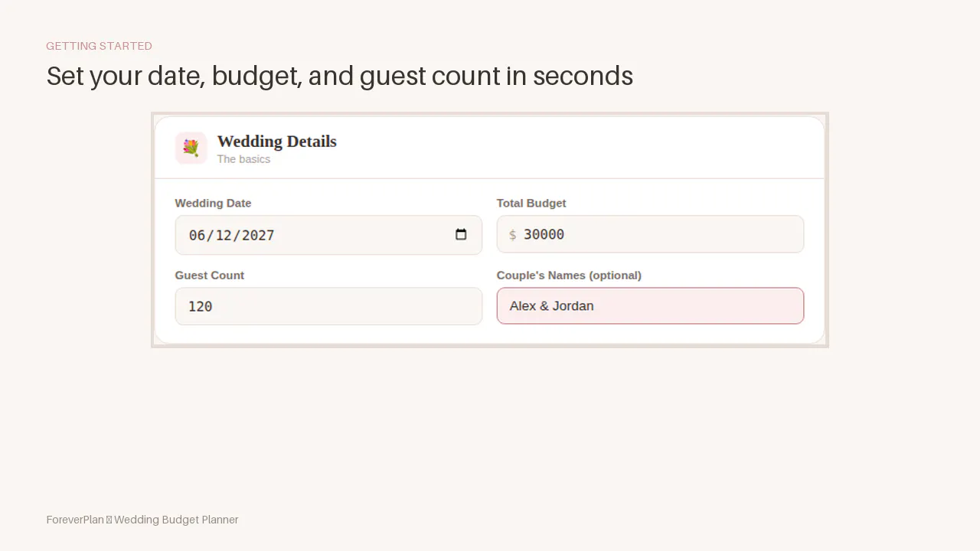
Task: Click the Guest Count field showing 120
Action: tap(328, 306)
